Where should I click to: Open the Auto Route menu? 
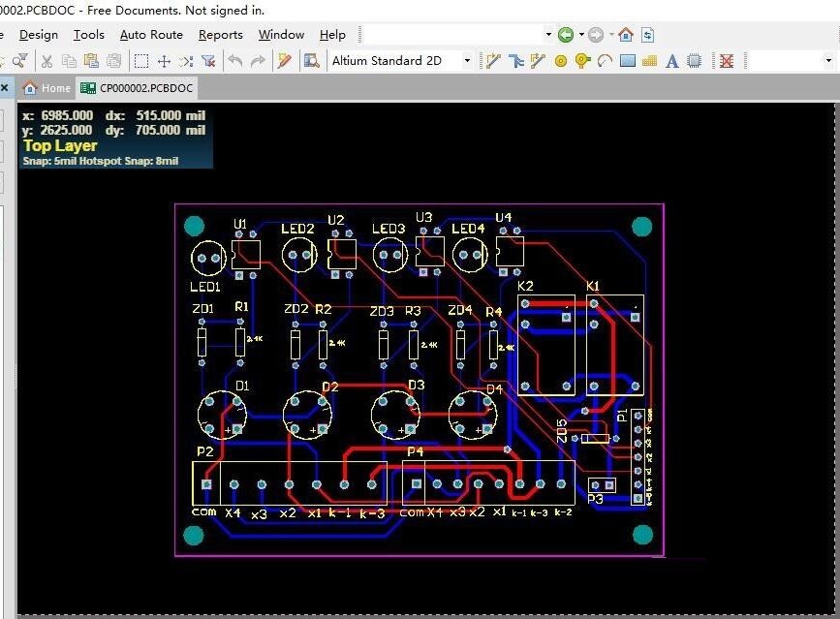151,35
